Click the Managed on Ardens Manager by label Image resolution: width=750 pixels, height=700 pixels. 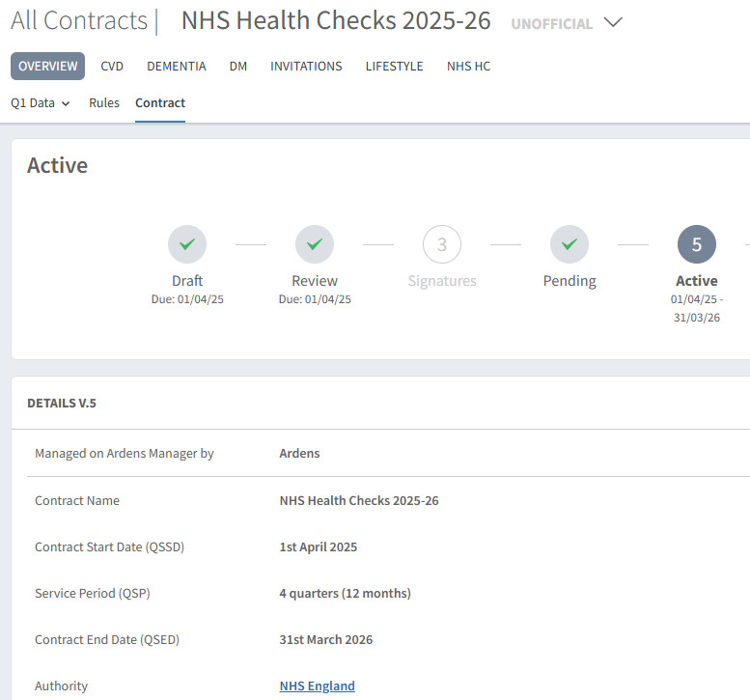pyautogui.click(x=125, y=453)
